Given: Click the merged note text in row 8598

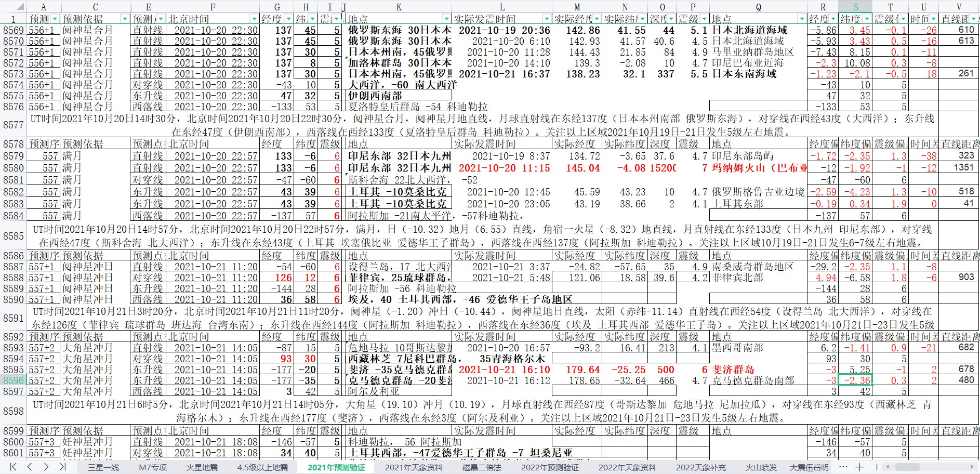Looking at the screenshot, I should point(482,411).
